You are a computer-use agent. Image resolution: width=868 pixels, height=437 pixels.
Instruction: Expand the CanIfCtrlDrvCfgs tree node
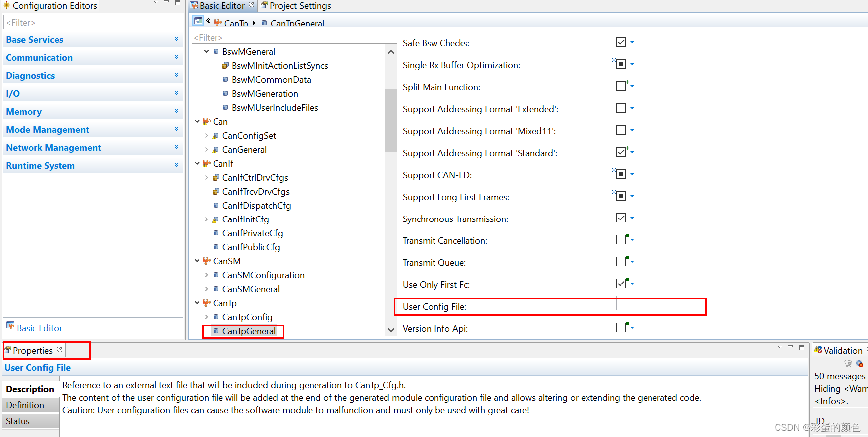(207, 177)
